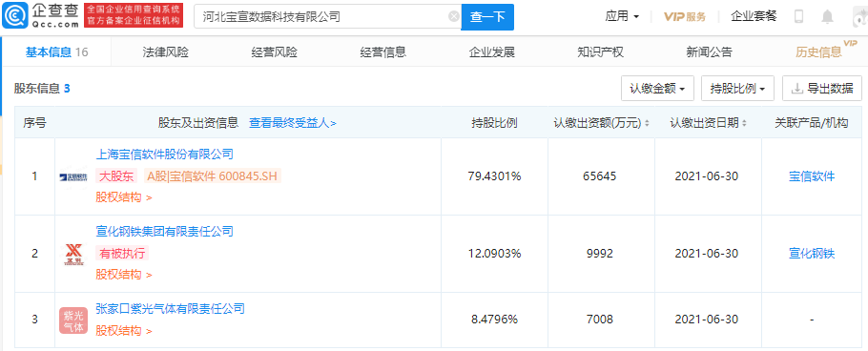Sort by 认缴出资日期 column arrows

pyautogui.click(x=744, y=123)
